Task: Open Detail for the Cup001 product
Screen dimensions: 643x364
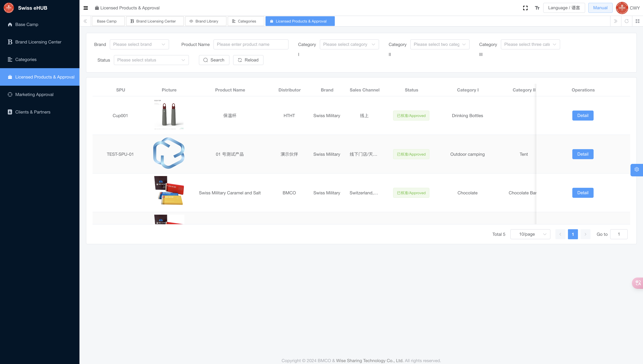Action: 582,116
